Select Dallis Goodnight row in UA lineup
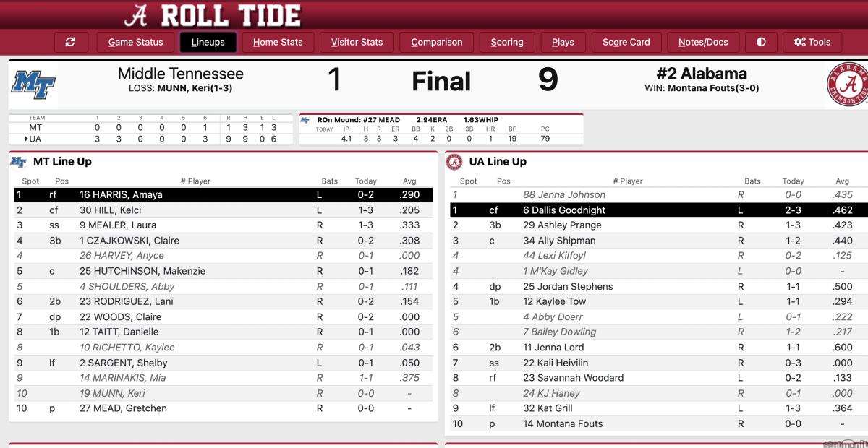This screenshot has height=448, width=868. pos(658,210)
